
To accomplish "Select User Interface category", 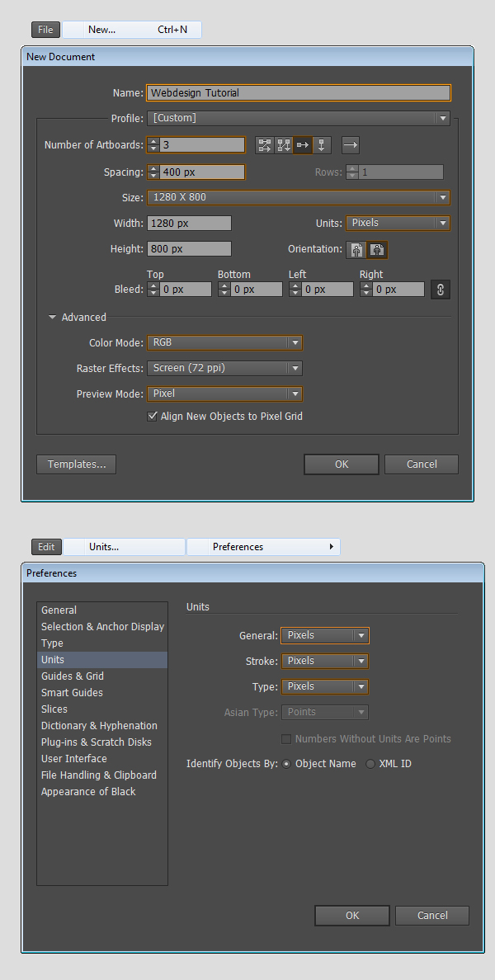I will click(101, 759).
